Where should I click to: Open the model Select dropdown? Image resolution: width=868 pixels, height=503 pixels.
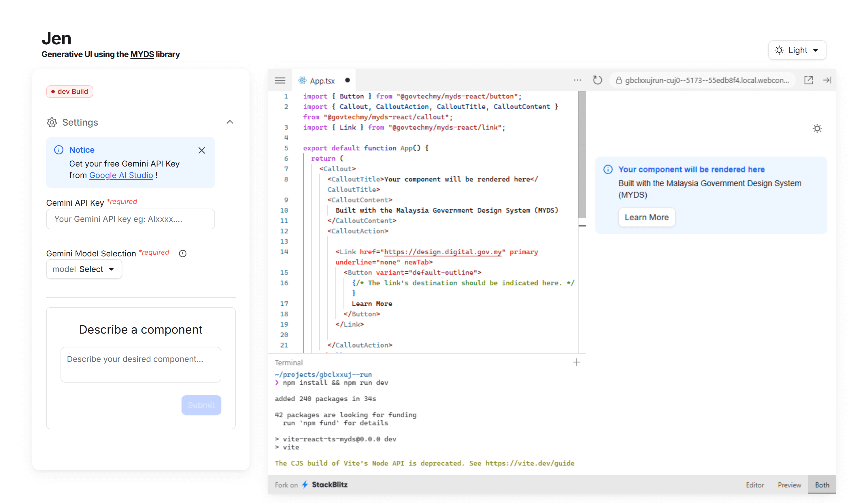pos(84,269)
